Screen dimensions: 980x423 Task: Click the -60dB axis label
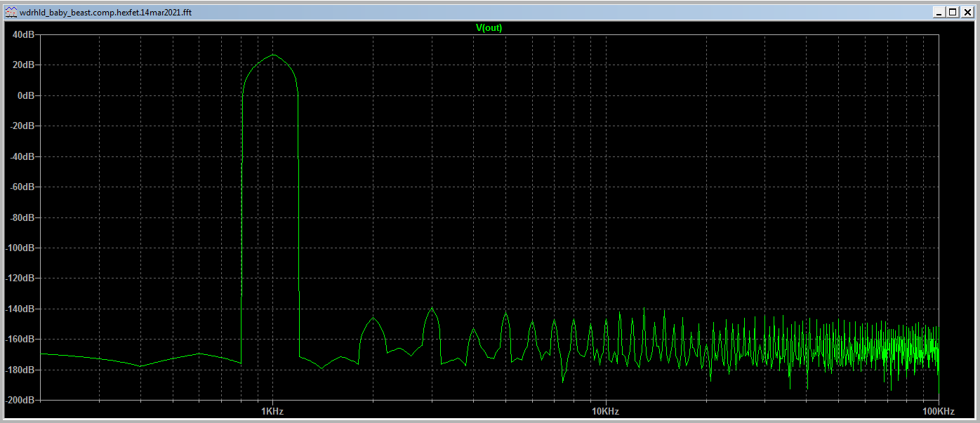(x=22, y=187)
